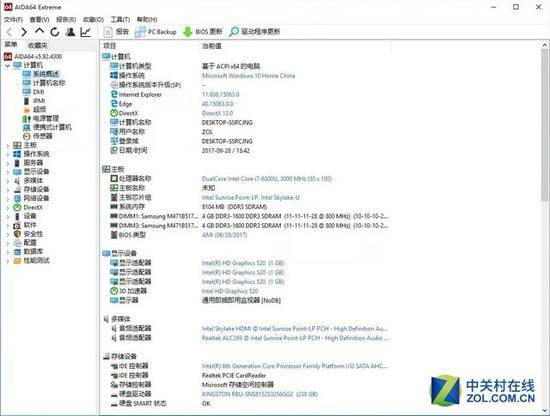
Task: Click the 配置 icon in tree
Action: click(17, 243)
